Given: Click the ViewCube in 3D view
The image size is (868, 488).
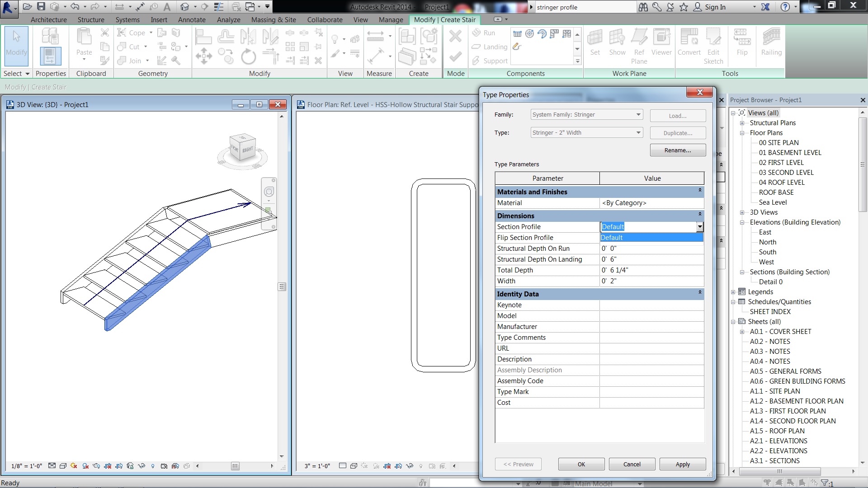Looking at the screenshot, I should [x=243, y=147].
